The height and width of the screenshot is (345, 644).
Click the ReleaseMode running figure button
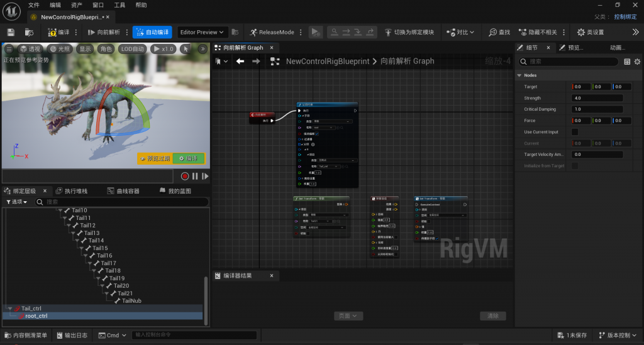(x=272, y=32)
